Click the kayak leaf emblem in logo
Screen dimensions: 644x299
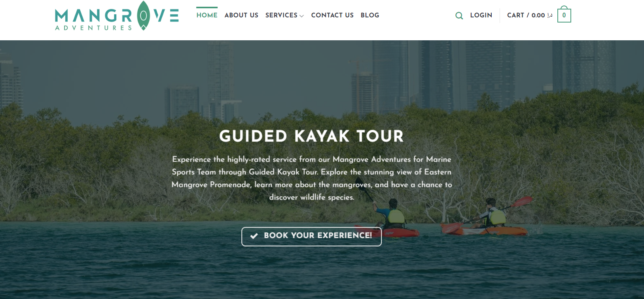[144, 16]
